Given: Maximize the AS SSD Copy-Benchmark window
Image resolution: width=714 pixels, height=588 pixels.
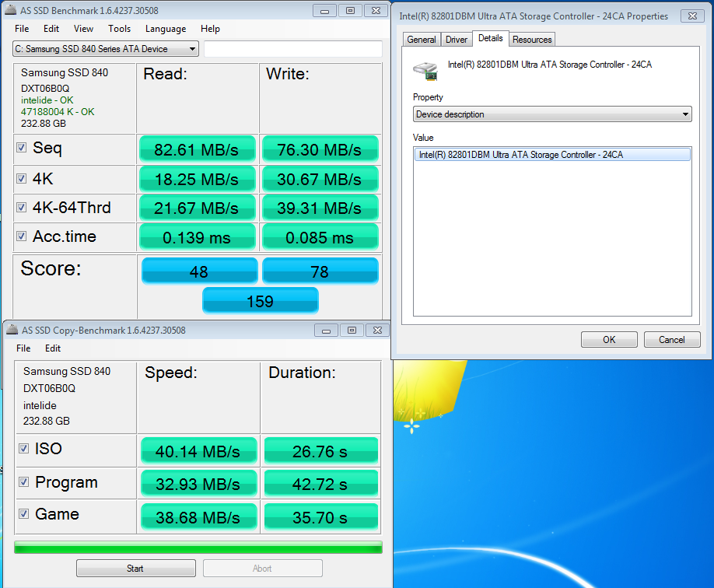Looking at the screenshot, I should click(x=351, y=331).
